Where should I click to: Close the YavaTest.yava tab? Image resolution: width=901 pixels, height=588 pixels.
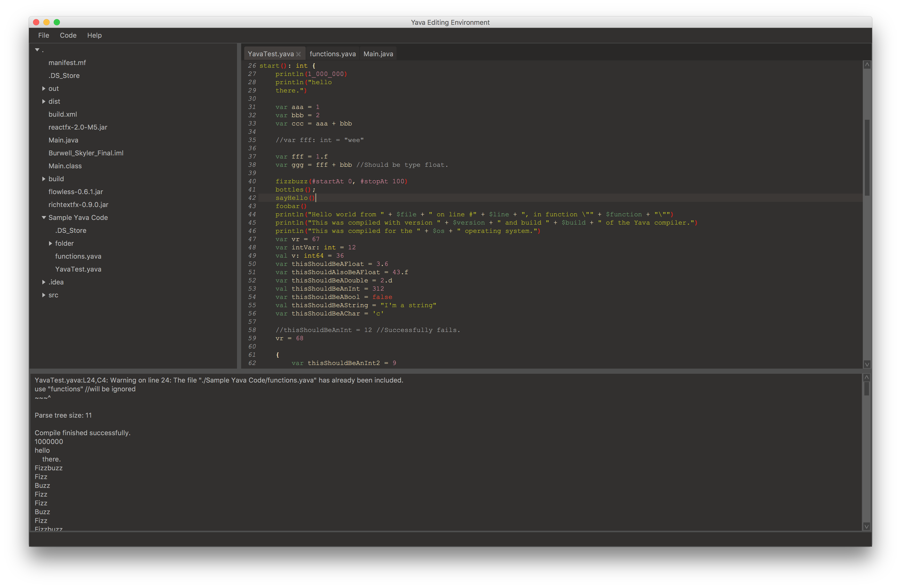coord(298,54)
